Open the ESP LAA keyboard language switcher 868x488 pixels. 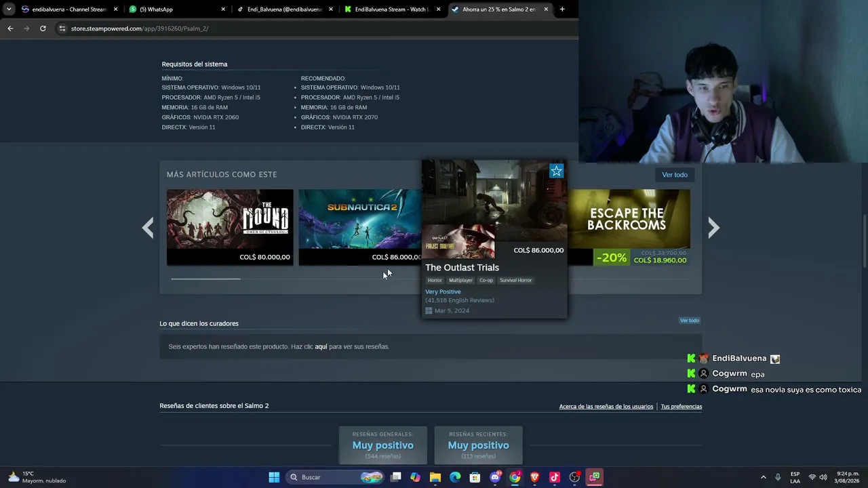pos(795,477)
